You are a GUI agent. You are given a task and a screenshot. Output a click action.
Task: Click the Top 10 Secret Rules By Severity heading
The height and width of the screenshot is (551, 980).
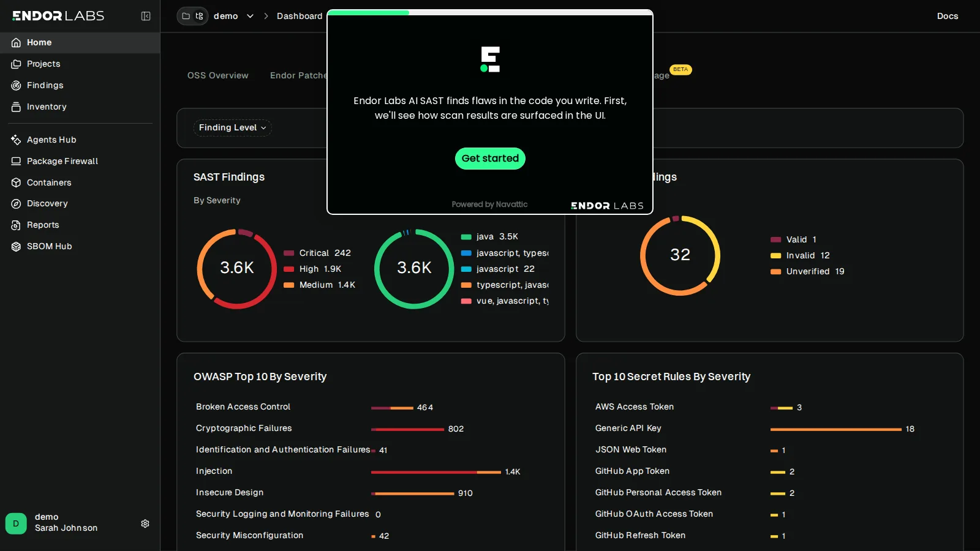tap(671, 377)
